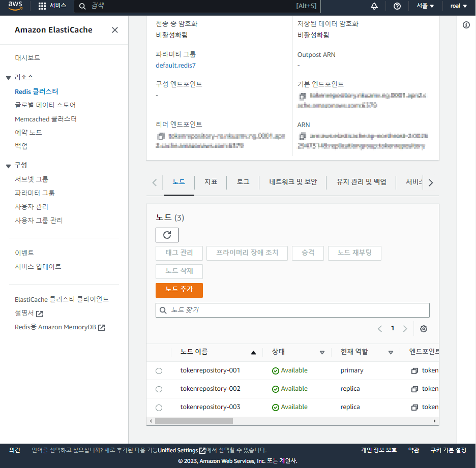Refresh the node list
Viewport: 476px width, 468px height.
(x=167, y=235)
